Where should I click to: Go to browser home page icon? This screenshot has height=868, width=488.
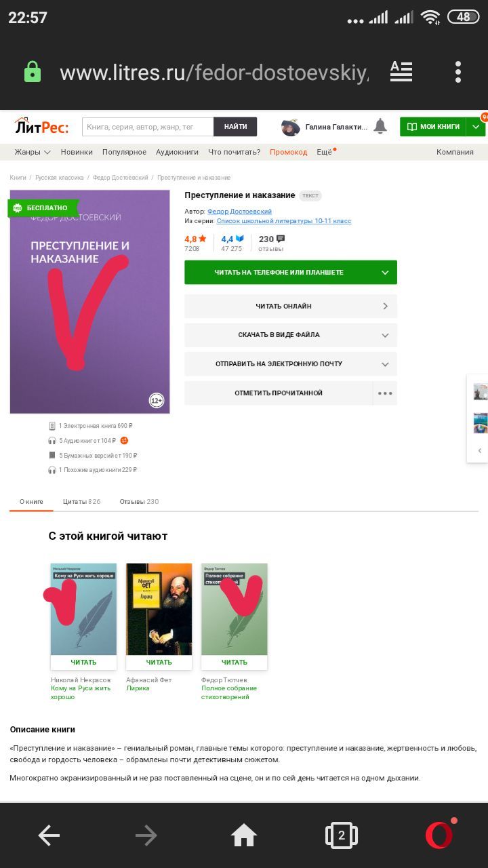pos(244,835)
